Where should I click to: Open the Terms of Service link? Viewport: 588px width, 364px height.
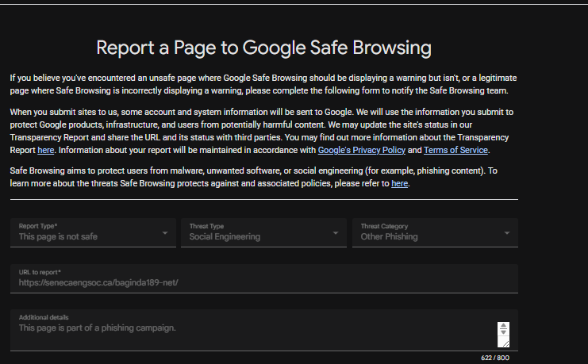pyautogui.click(x=455, y=150)
